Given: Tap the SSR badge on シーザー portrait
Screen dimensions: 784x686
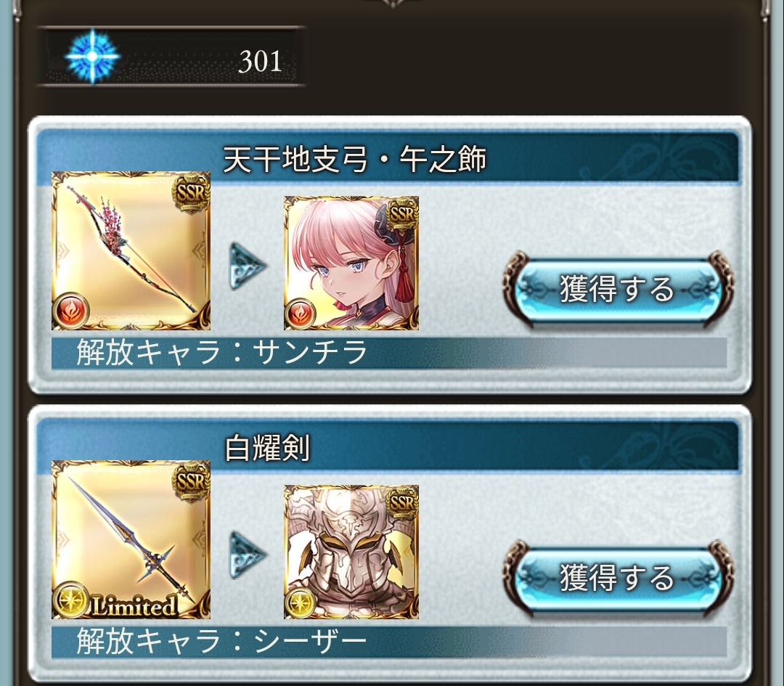Looking at the screenshot, I should point(402,503).
